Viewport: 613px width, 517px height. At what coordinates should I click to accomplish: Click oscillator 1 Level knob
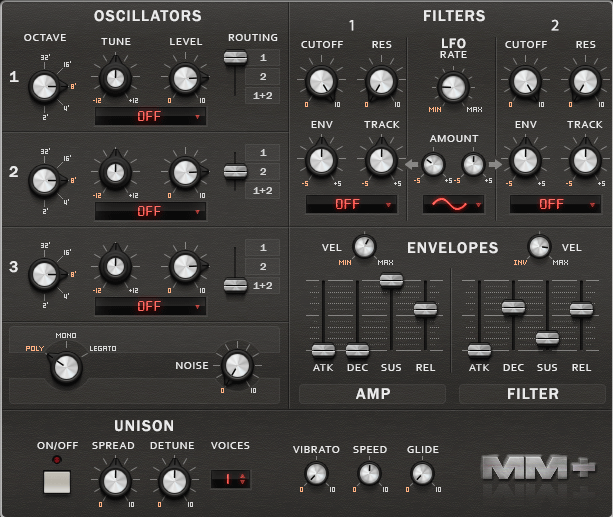[x=185, y=78]
